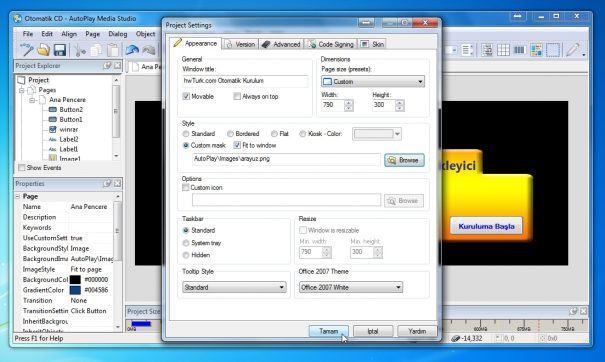605x362 pixels.
Task: Increase the Width value using stepper
Action: [x=348, y=102]
